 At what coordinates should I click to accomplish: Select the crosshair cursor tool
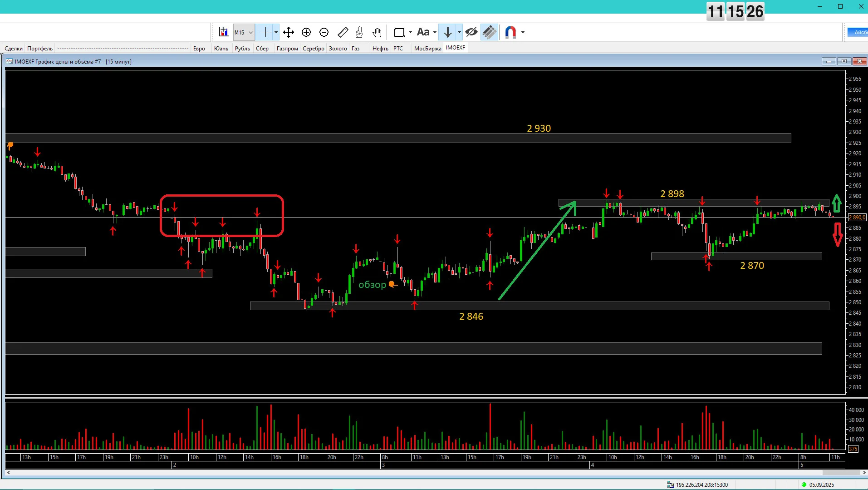[x=265, y=32]
